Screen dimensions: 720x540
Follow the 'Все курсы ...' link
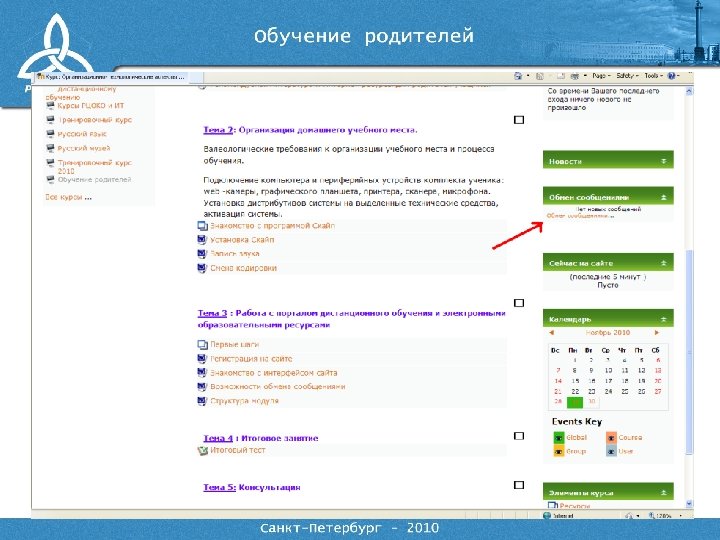tap(68, 197)
